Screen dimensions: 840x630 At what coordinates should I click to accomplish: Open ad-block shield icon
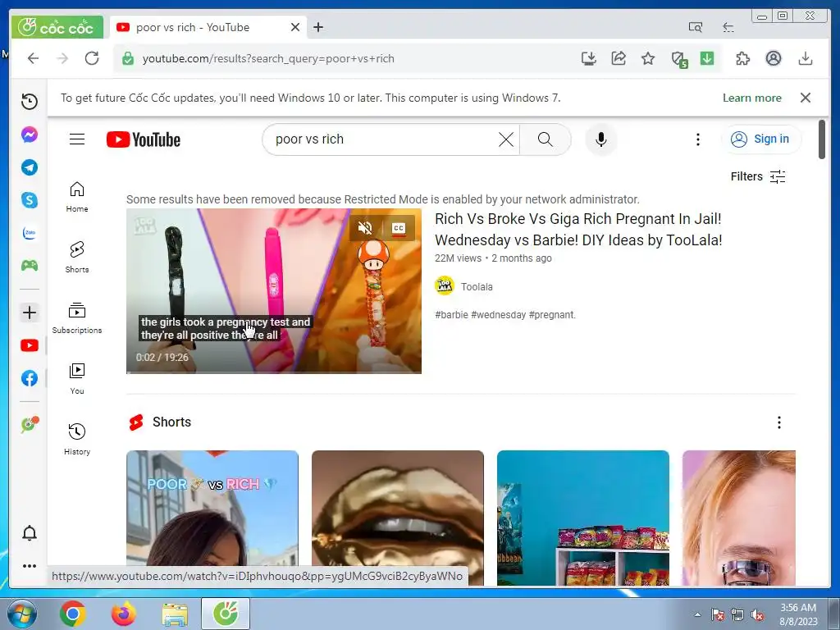tap(679, 59)
